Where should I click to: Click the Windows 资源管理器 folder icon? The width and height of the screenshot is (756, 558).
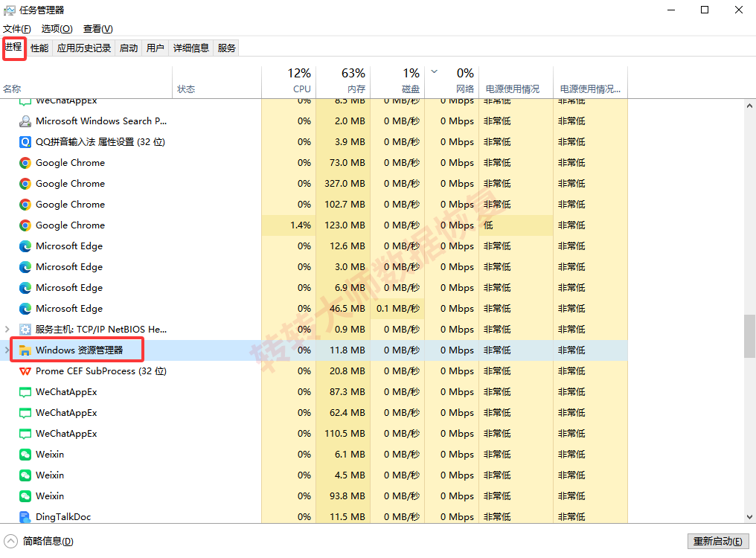click(x=25, y=350)
